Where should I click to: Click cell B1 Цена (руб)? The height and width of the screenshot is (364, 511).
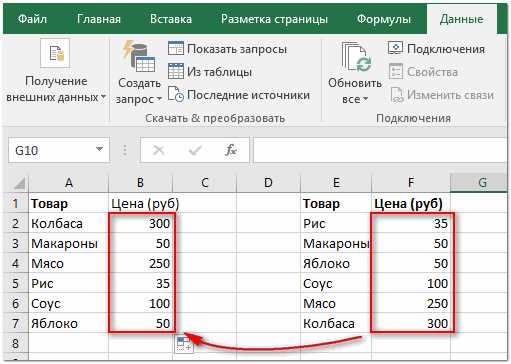click(140, 203)
